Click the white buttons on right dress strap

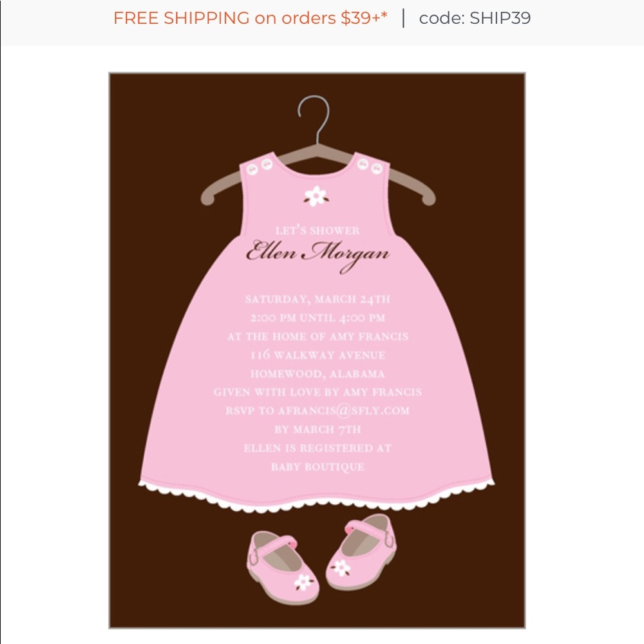pyautogui.click(x=370, y=166)
